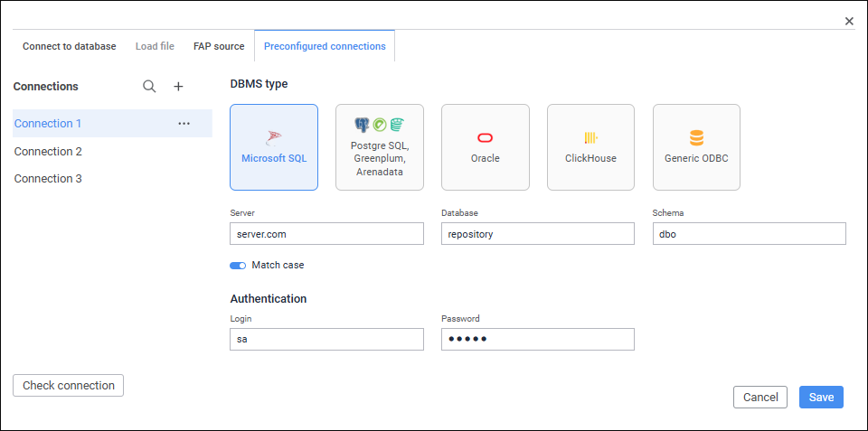Image resolution: width=868 pixels, height=431 pixels.
Task: Select the Preconfigured connections tab
Action: coord(325,46)
